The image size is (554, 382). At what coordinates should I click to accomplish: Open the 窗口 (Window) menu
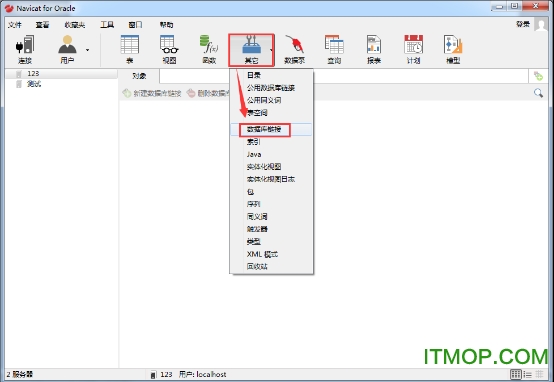pos(135,24)
